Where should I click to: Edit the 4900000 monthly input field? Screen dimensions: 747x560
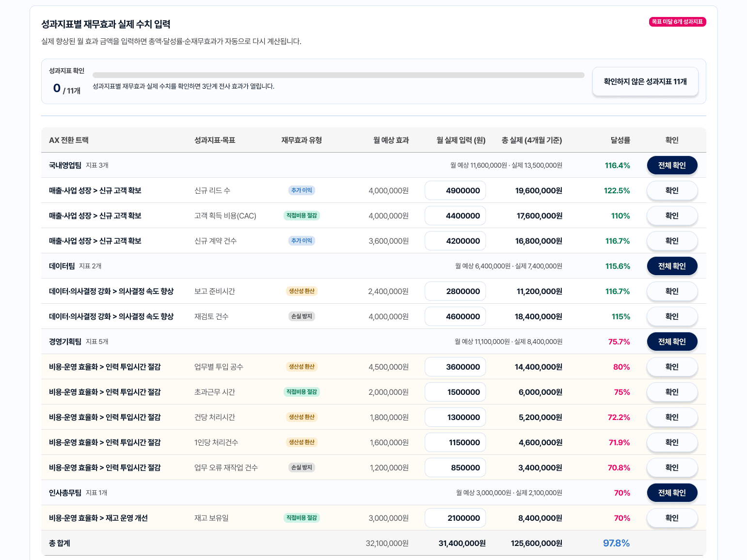[x=455, y=190]
